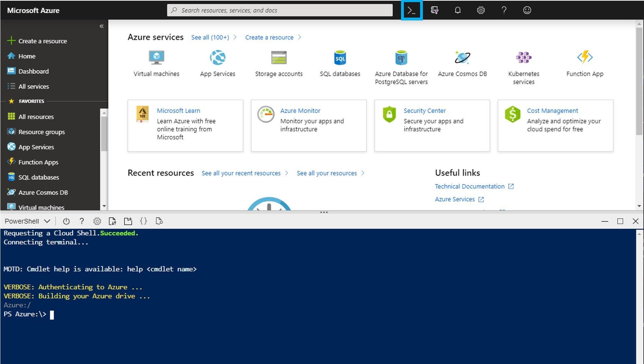Open the editor curly braces icon
Screen dimensions: 644x364
(144, 221)
